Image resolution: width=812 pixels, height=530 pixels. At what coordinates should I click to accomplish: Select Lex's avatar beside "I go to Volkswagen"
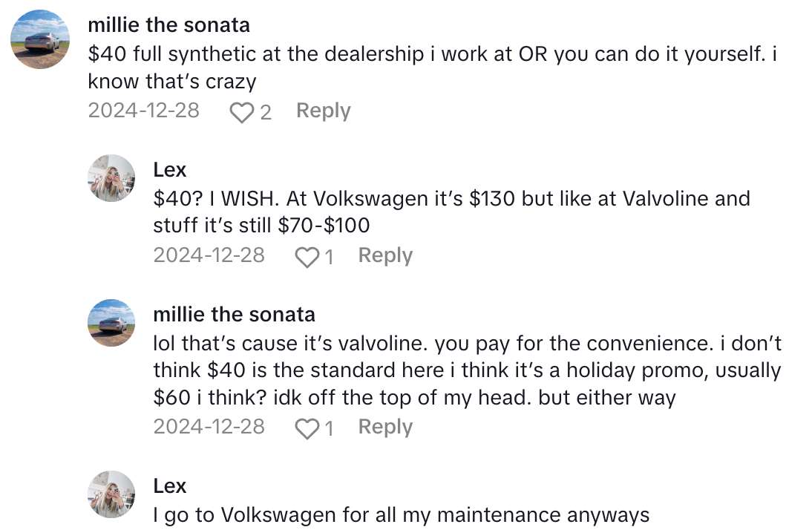pos(111,494)
